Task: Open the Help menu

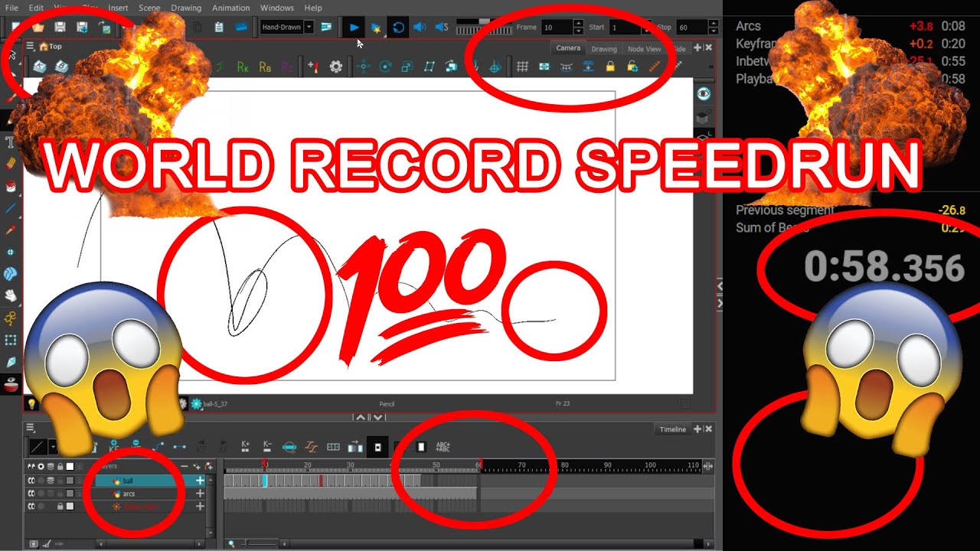Action: 313,8
